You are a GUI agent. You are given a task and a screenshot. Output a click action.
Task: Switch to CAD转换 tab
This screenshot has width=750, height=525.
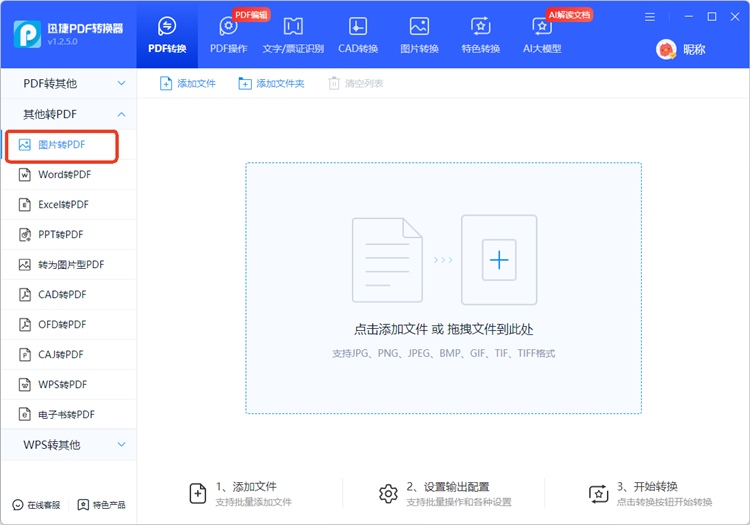358,34
